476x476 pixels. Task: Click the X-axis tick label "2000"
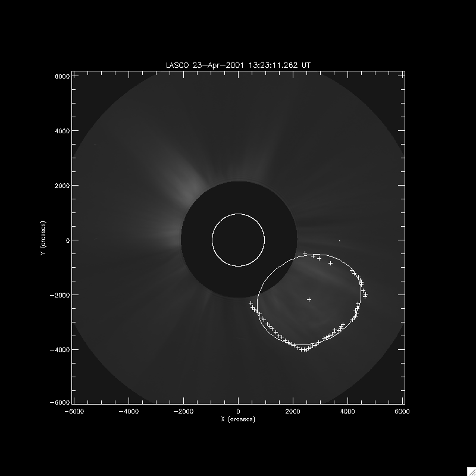pyautogui.click(x=293, y=411)
